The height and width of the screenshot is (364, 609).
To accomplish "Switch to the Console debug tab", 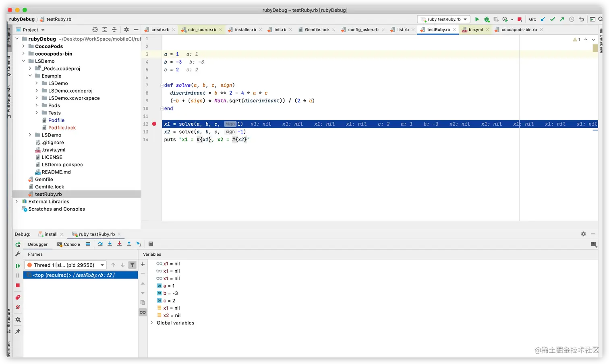I will [69, 244].
